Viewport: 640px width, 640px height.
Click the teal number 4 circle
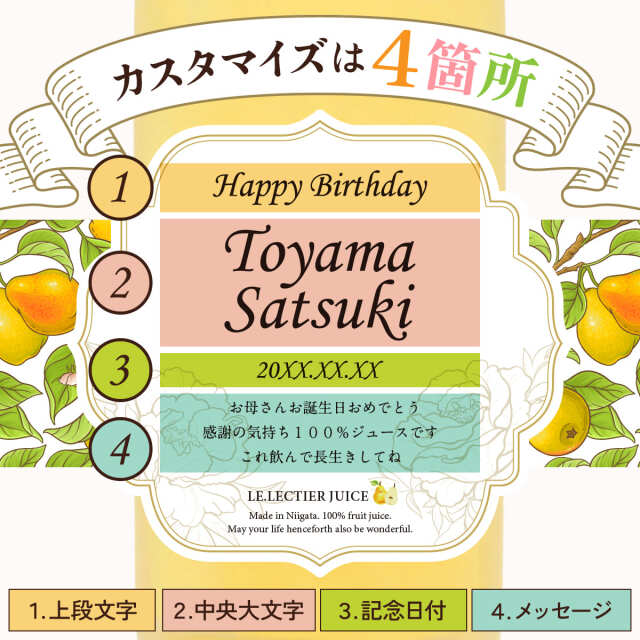click(x=120, y=449)
